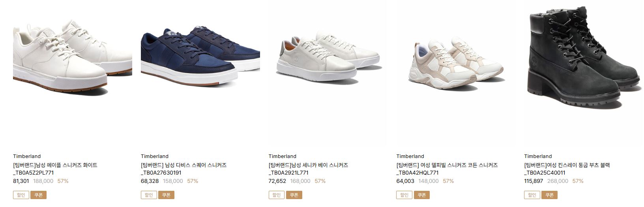Click the 115,897 price of the Kinsley boots

[534, 181]
